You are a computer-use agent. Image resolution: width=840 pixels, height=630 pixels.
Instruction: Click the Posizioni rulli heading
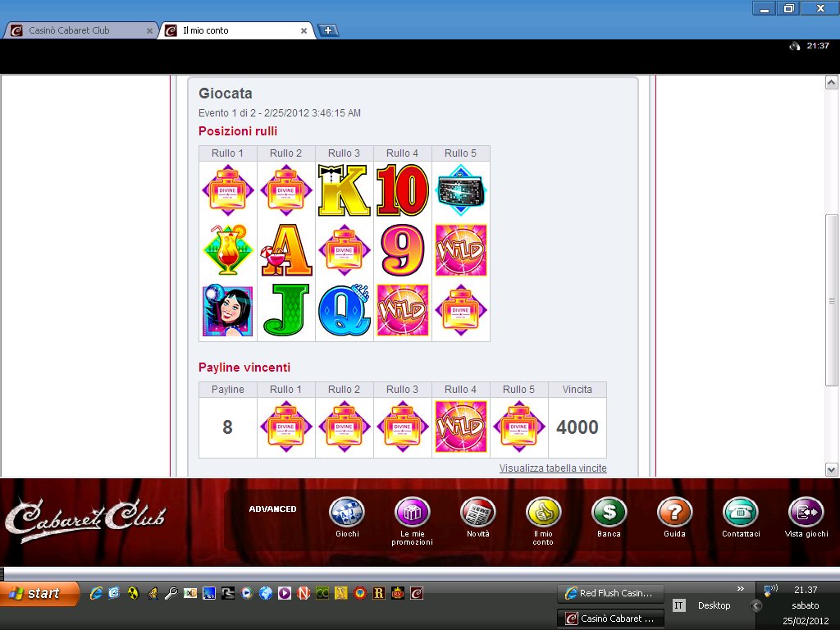point(238,131)
